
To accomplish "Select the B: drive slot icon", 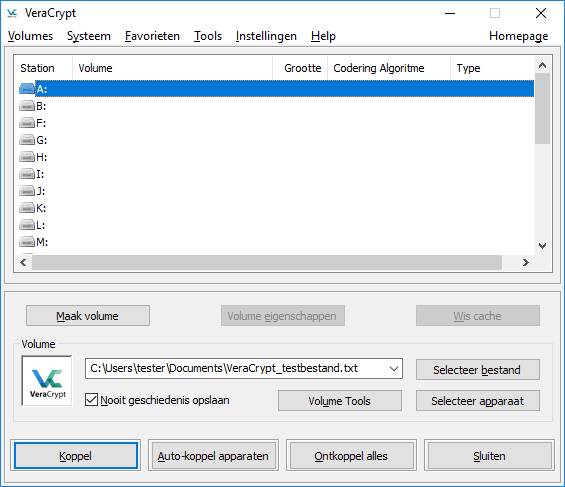I will click(27, 106).
